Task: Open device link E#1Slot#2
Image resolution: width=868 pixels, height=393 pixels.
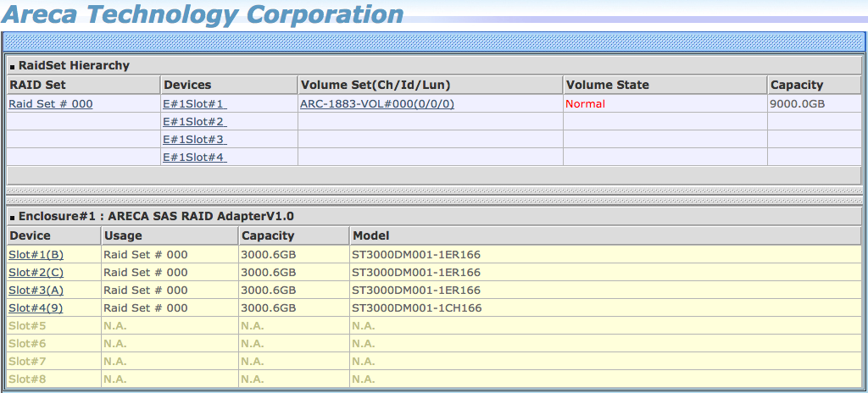Action: click(x=195, y=122)
